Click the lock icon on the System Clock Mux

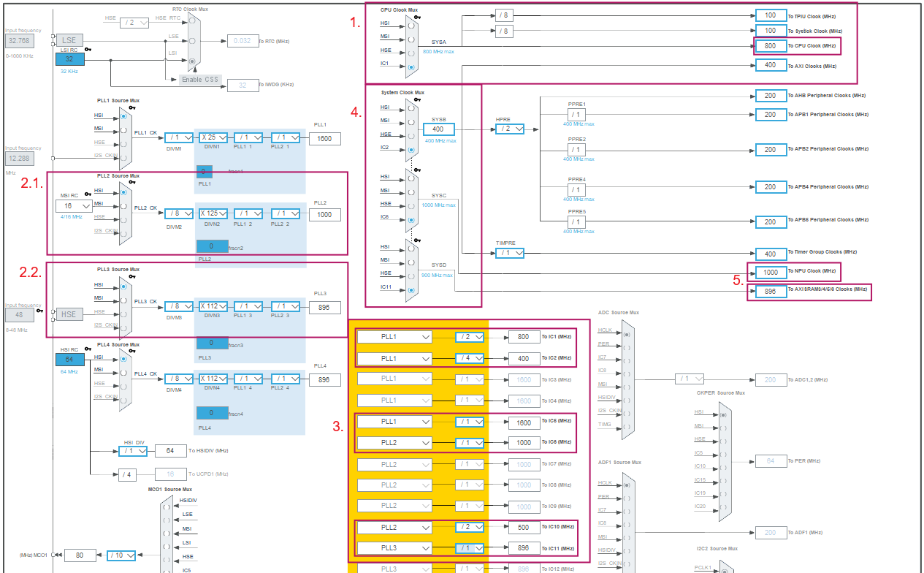[417, 98]
